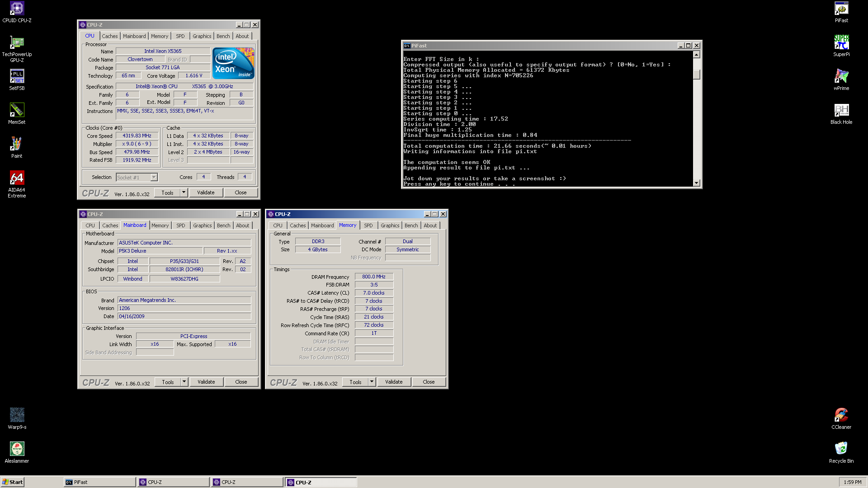Activate the first CPU-Z taskbar button
This screenshot has width=868, height=488.
pos(174,482)
